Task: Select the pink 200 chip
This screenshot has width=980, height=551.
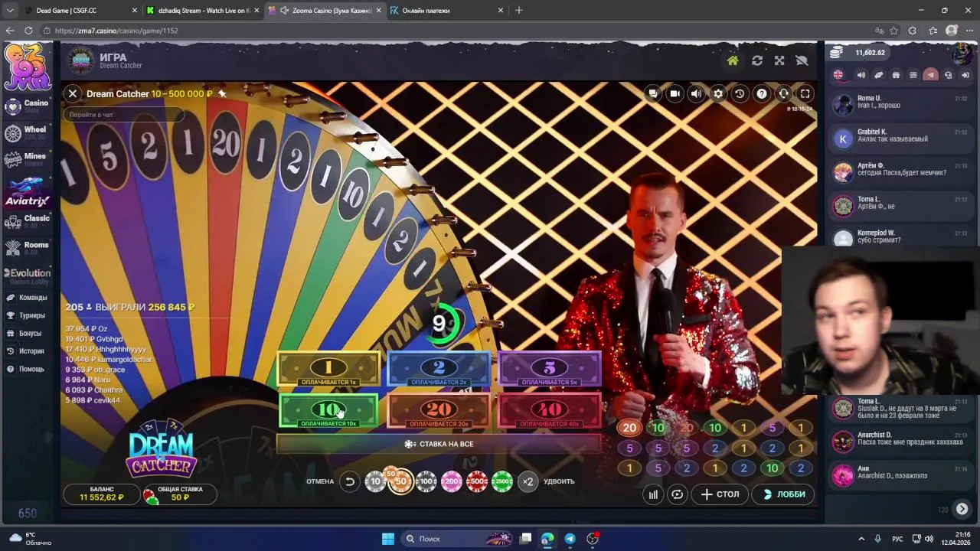Action: pyautogui.click(x=452, y=481)
